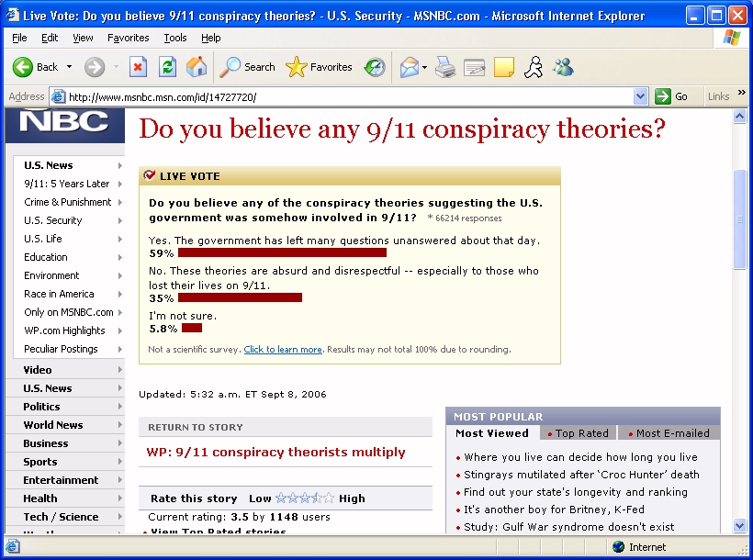
Task: Switch to the Most E-mailed tab
Action: (670, 433)
